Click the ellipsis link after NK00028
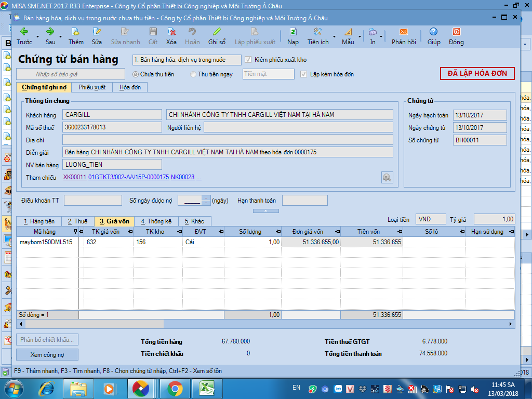Screen dimensions: 532x399 click(199, 178)
